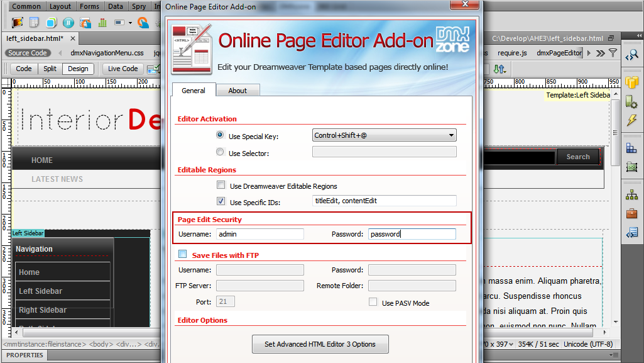The width and height of the screenshot is (644, 363).
Task: Select the About tab in add-on dialog
Action: [x=237, y=91]
